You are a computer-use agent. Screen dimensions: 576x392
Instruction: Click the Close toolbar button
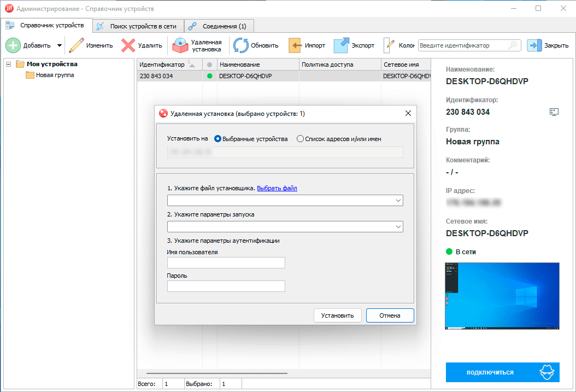point(548,45)
